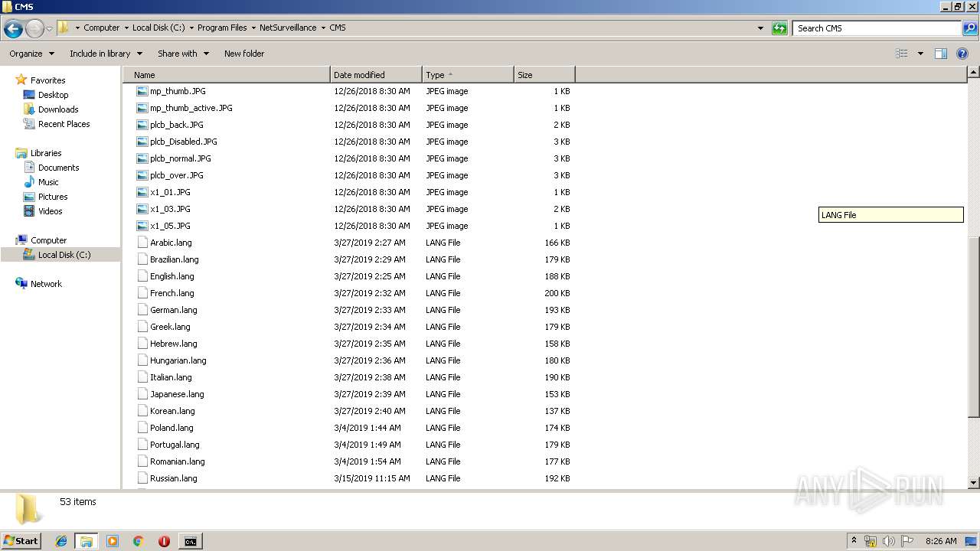The image size is (980, 551).
Task: Open the Pictures library
Action: point(53,197)
